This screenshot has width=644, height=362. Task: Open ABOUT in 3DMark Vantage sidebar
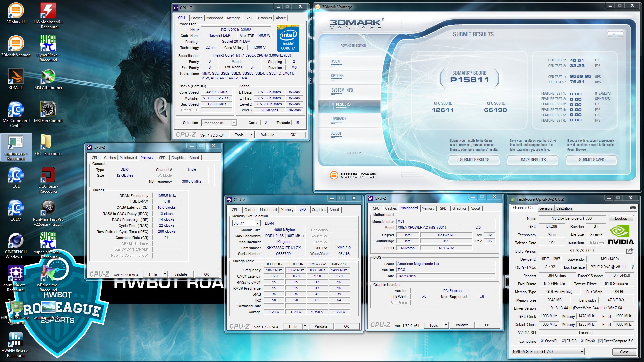coord(336,133)
